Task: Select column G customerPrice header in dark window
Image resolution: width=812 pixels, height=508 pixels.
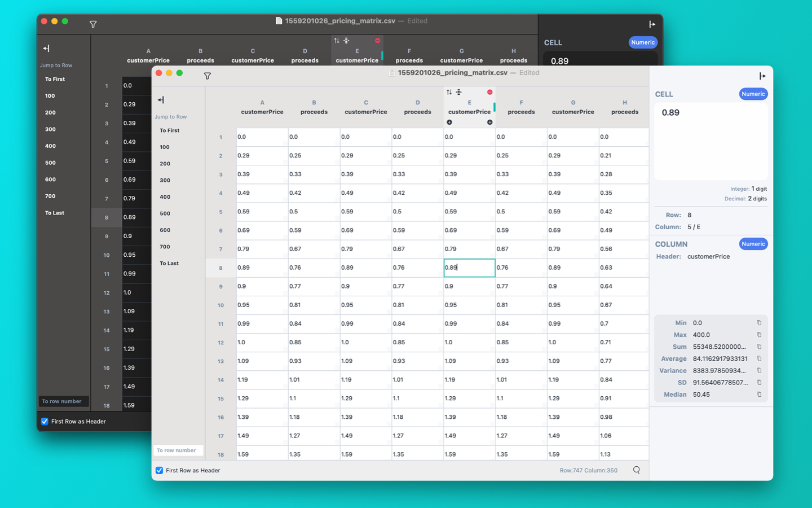Action: click(461, 55)
